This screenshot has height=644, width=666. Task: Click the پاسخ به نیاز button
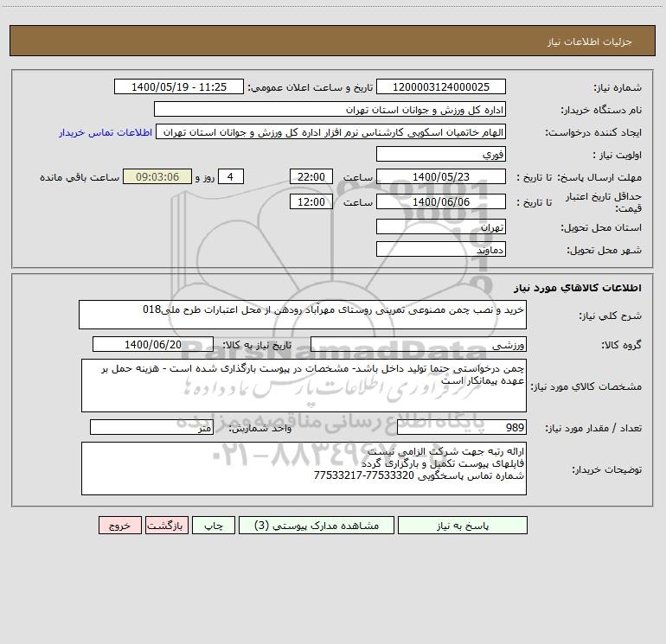tap(463, 525)
